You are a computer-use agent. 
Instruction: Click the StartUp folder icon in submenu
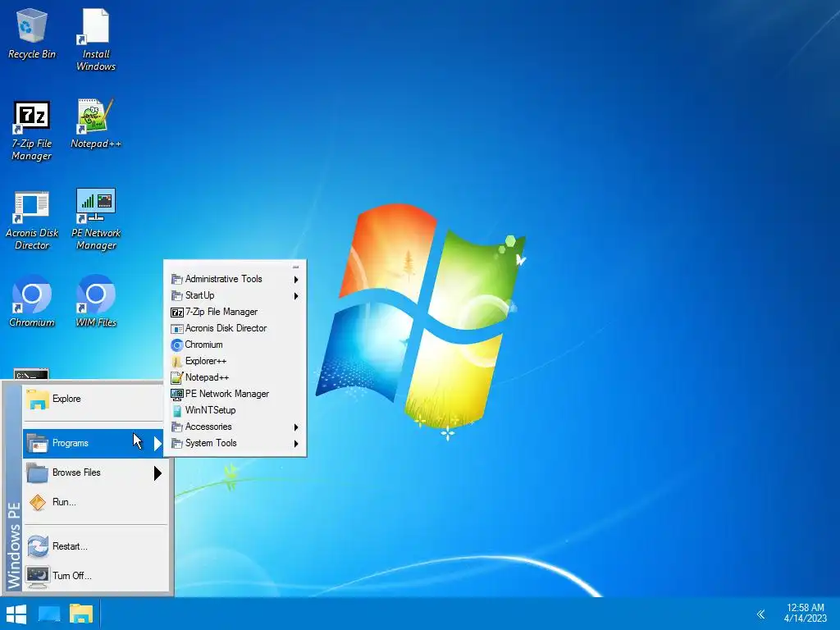point(177,295)
